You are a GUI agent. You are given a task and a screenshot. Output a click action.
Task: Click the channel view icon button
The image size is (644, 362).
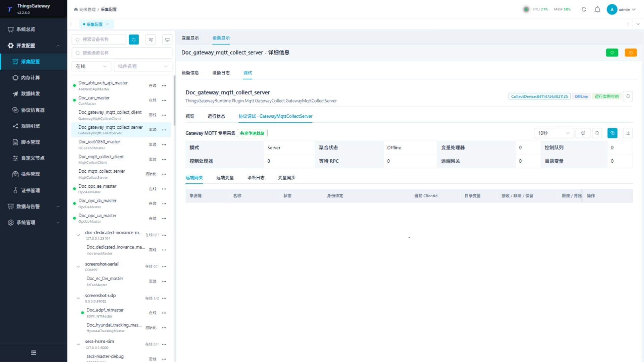tap(151, 40)
